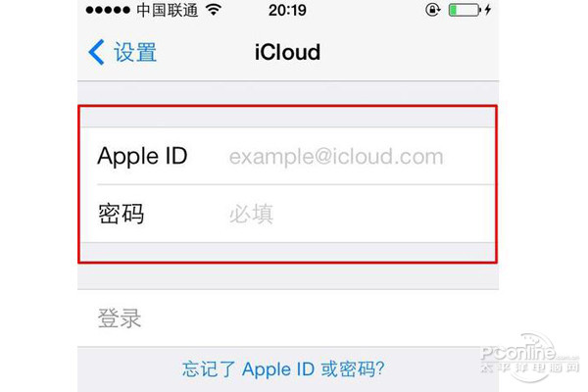588x392 pixels.
Task: Open the 忘记了 Apple ID 或密码? link
Action: point(283,369)
